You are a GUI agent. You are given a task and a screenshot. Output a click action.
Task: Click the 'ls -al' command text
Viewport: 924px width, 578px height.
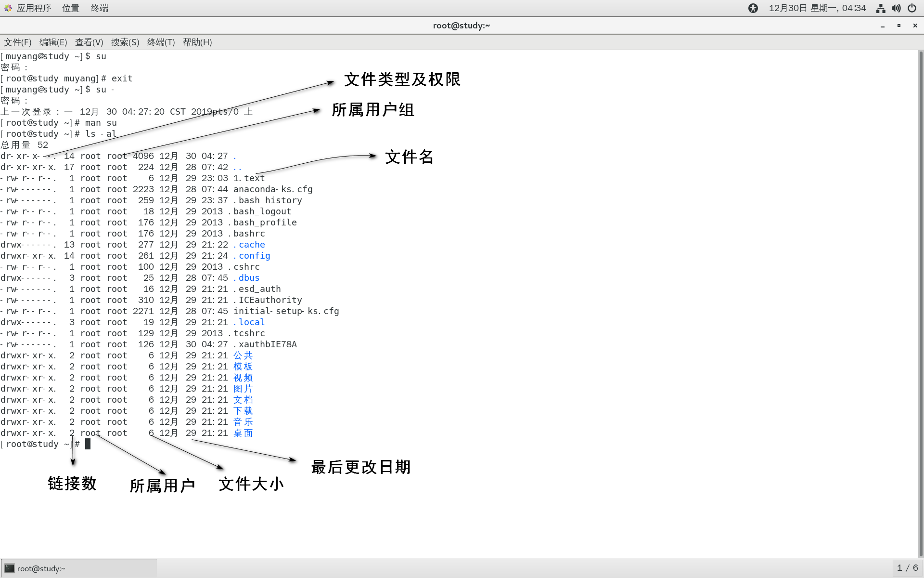point(101,134)
